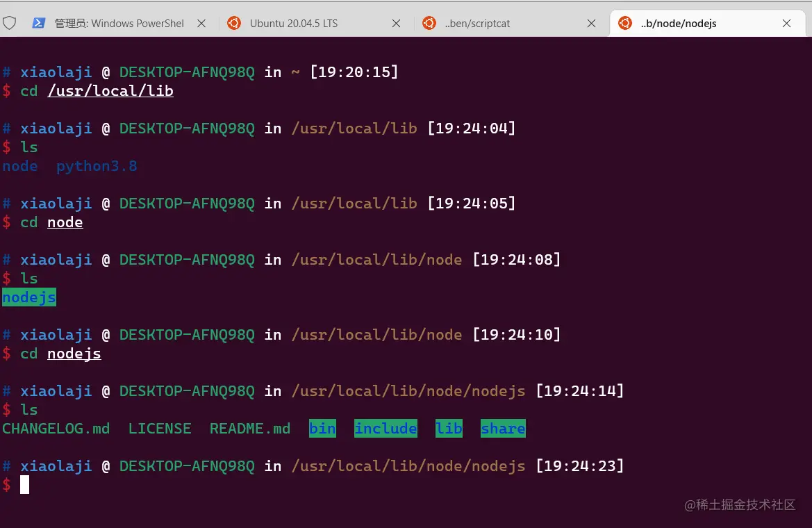Viewport: 812px width, 528px height.
Task: Click the [19:24:04] timestamp
Action: [472, 128]
